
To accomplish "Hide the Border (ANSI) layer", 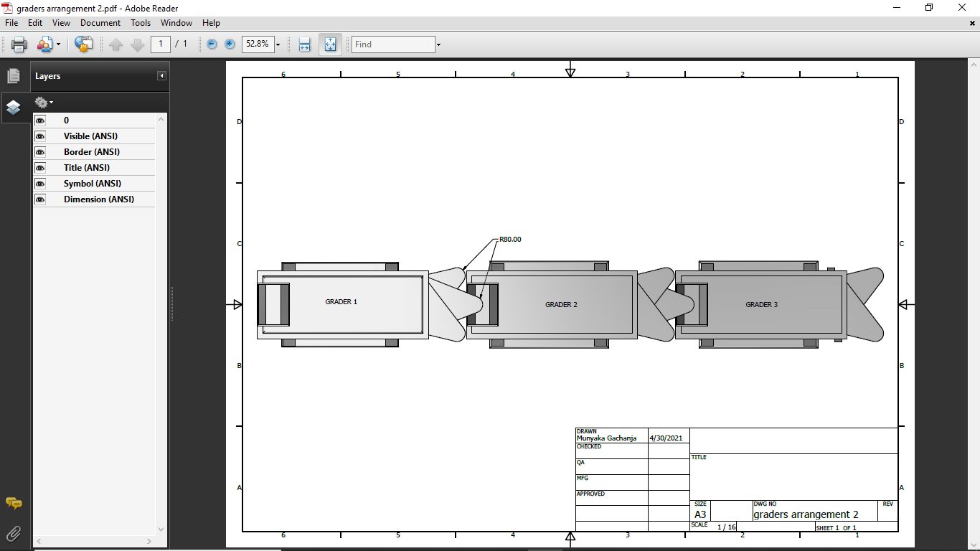I will 40,152.
